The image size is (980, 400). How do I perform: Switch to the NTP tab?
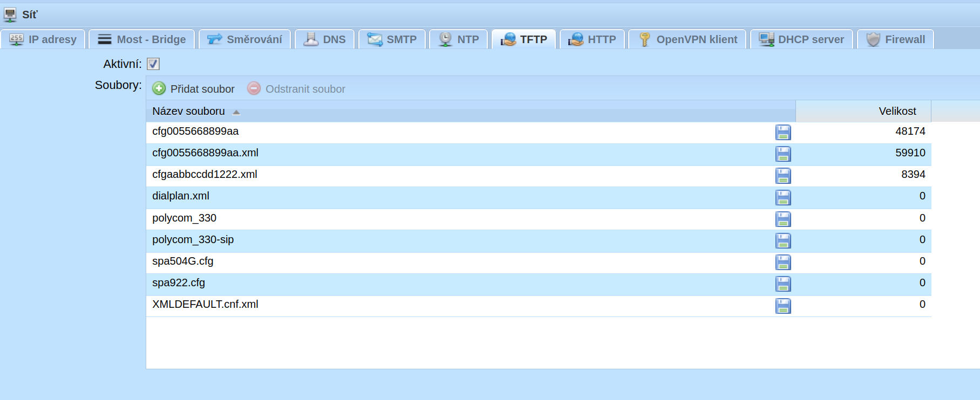coord(458,39)
